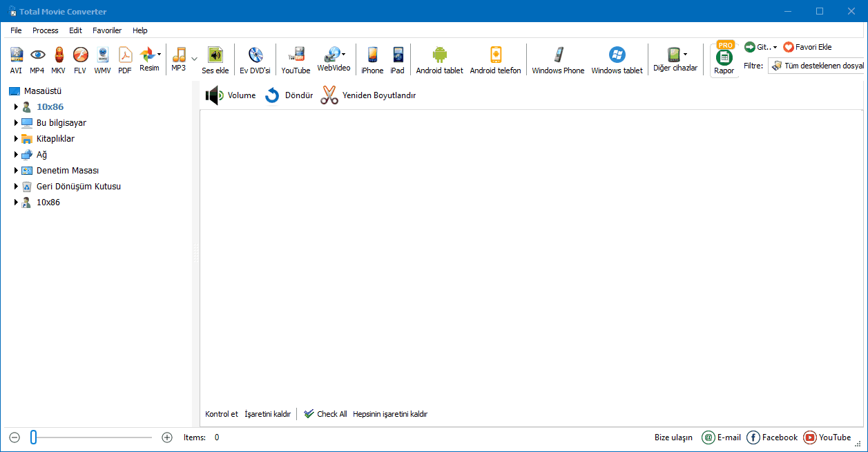The image size is (868, 452).
Task: Expand the Bu bilgisayar tree node
Action: coord(16,122)
